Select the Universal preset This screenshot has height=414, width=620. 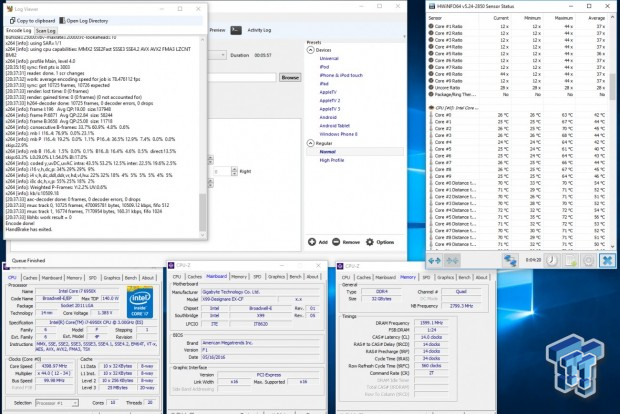[329, 59]
